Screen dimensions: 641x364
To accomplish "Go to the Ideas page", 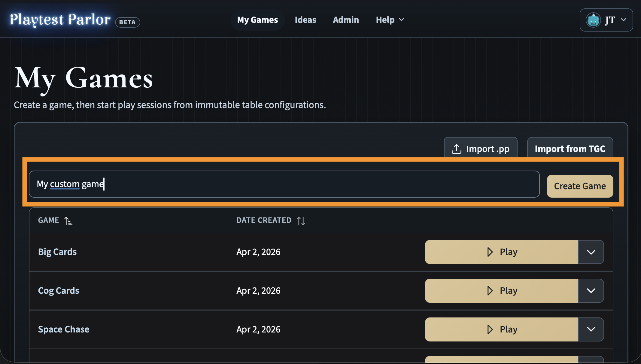I will point(305,20).
